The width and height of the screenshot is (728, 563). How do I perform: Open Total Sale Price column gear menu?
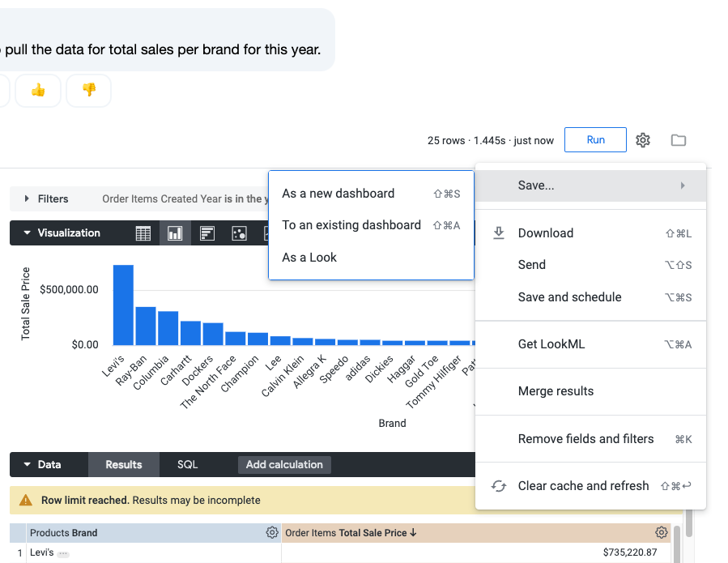point(661,532)
